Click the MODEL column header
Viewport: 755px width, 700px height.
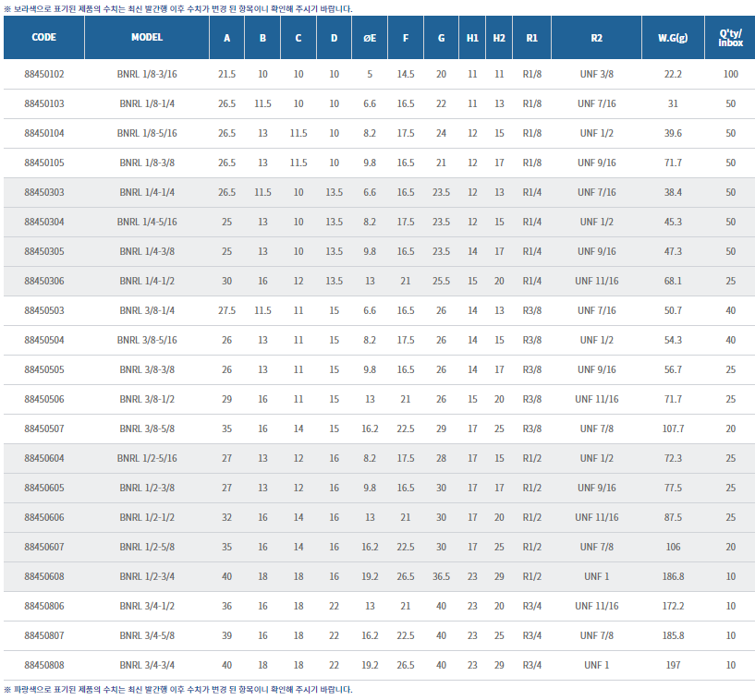pyautogui.click(x=147, y=38)
